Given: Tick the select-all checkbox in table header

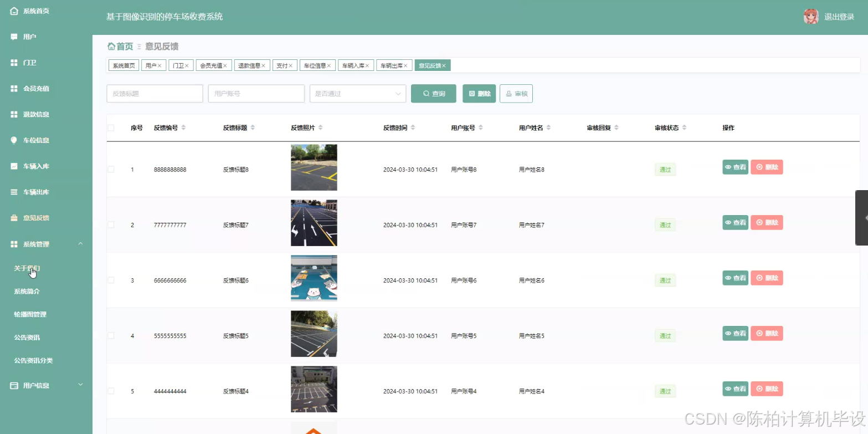Looking at the screenshot, I should click(x=111, y=128).
